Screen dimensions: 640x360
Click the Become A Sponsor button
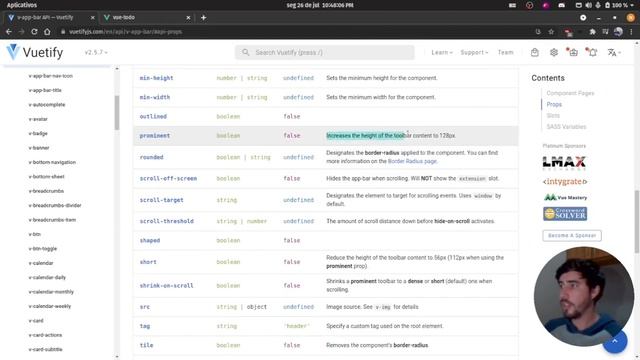572,236
